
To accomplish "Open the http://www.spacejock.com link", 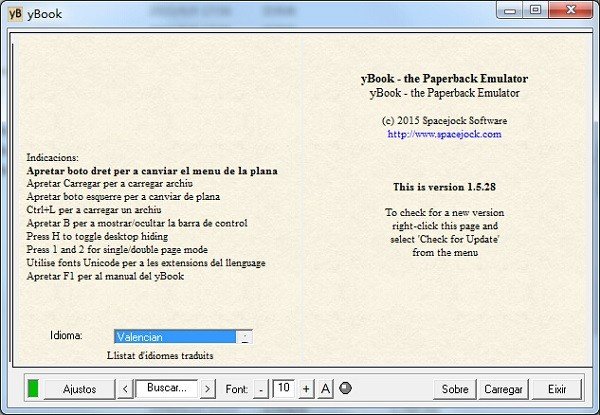I will click(444, 134).
